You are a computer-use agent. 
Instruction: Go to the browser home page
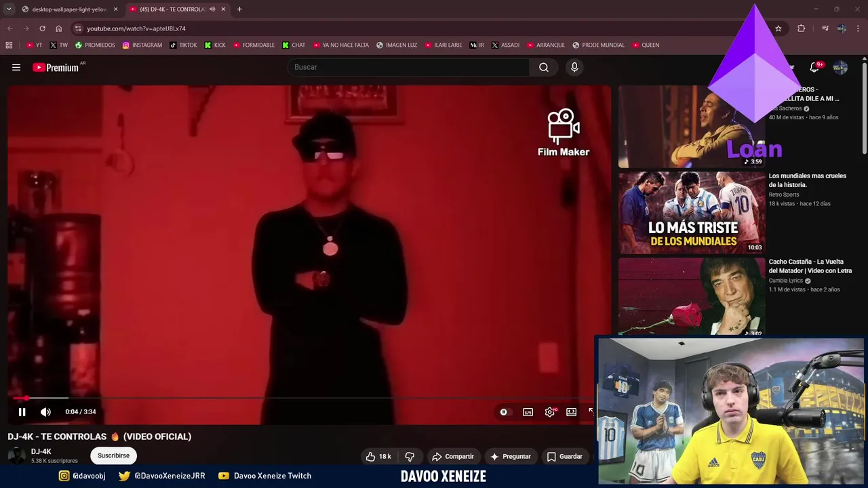click(59, 28)
